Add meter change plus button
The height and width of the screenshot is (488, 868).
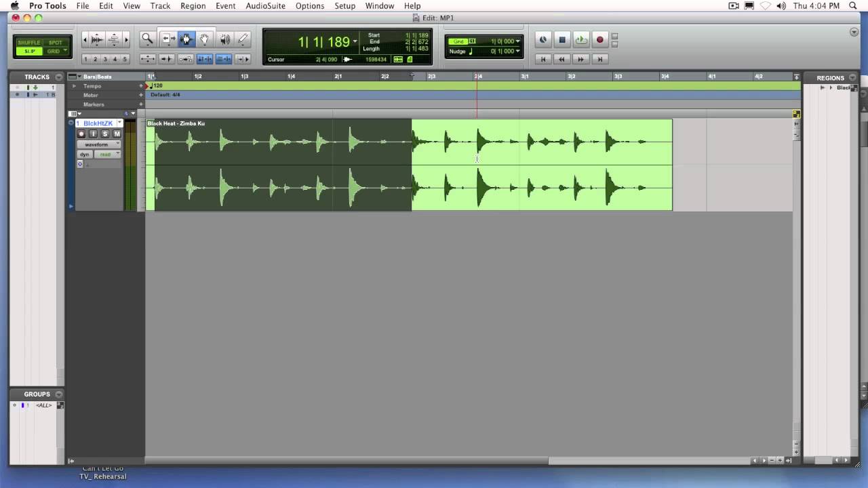[x=141, y=96]
